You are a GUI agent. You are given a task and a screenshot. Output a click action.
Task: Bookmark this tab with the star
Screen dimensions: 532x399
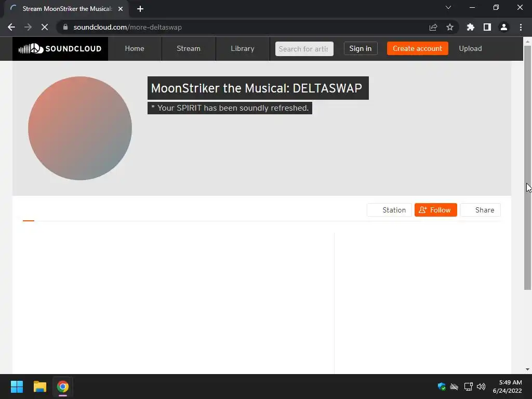click(x=450, y=27)
